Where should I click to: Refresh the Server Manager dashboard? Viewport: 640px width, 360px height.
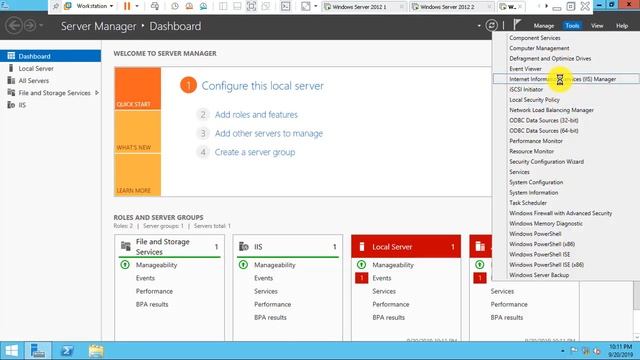491,25
